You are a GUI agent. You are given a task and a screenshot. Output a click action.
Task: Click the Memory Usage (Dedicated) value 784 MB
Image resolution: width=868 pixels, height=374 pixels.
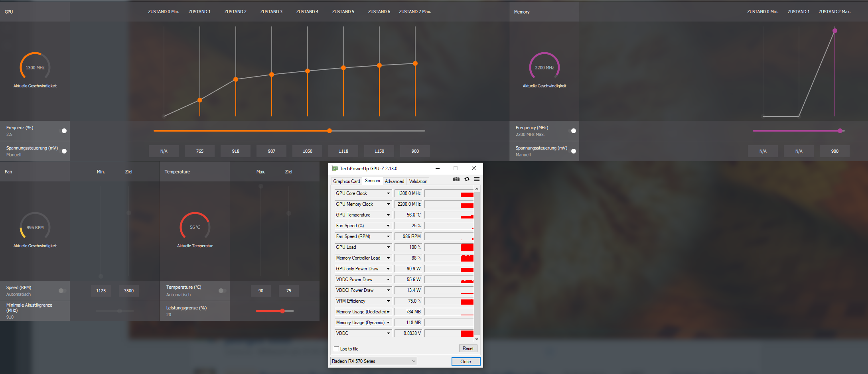(408, 312)
